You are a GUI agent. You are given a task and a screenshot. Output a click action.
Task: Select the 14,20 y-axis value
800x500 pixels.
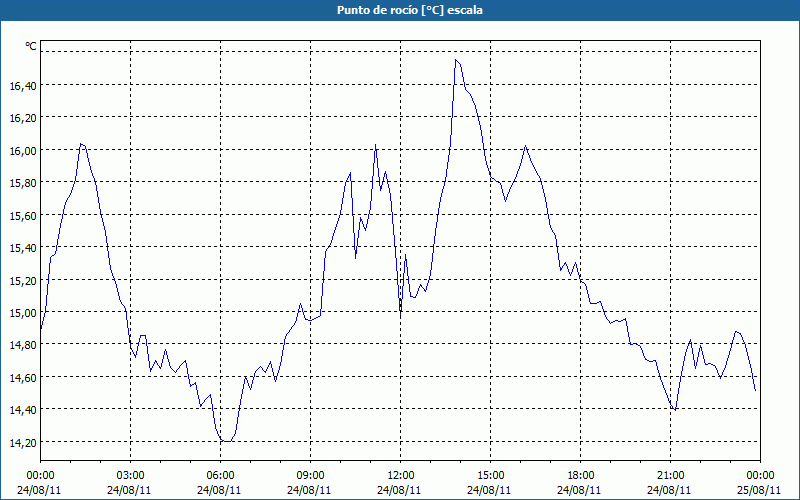click(x=23, y=442)
